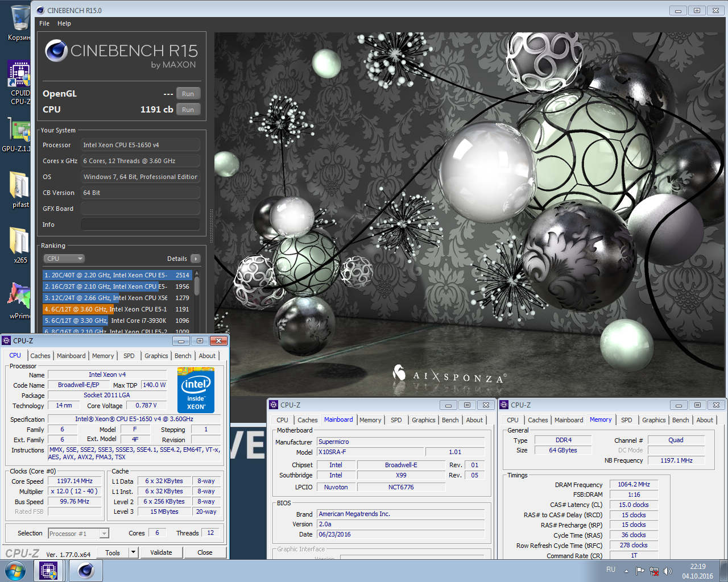Switch to Bench tab in Mainboard CPU-Z window
Image resolution: width=728 pixels, height=582 pixels.
click(x=450, y=420)
